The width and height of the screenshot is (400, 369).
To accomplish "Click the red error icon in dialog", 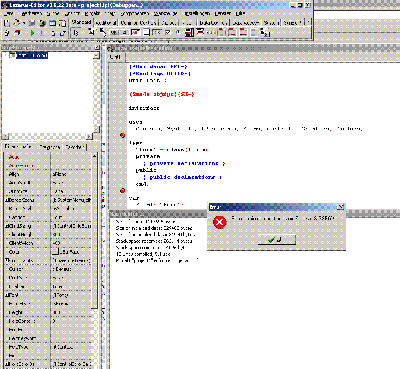I will tap(220, 222).
